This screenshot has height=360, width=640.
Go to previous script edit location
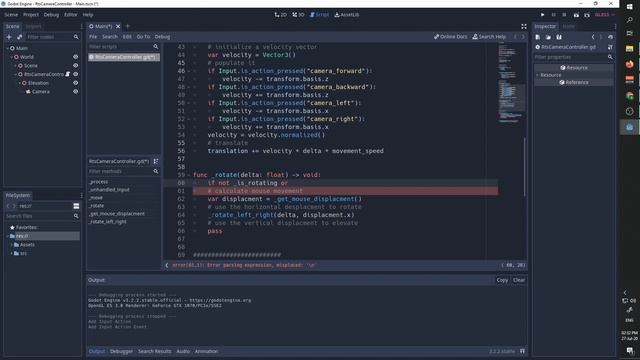(515, 37)
